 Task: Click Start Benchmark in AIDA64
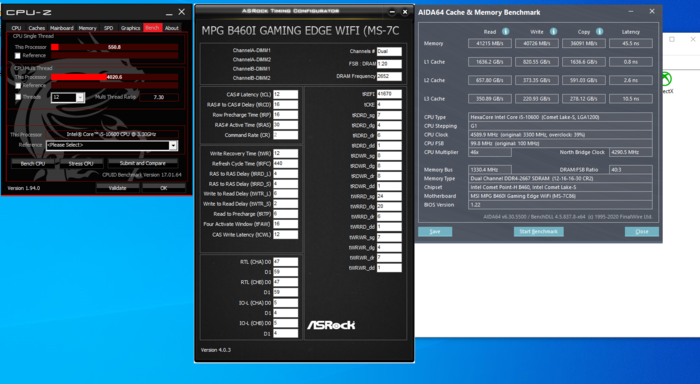538,232
